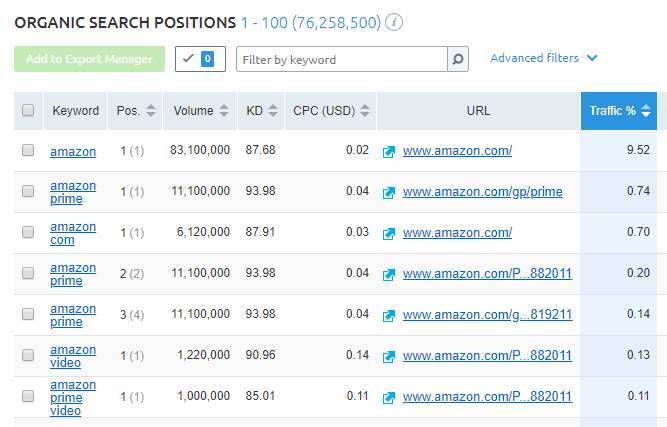Select the volume value 1,220,000
The width and height of the screenshot is (667, 427).
(x=203, y=355)
